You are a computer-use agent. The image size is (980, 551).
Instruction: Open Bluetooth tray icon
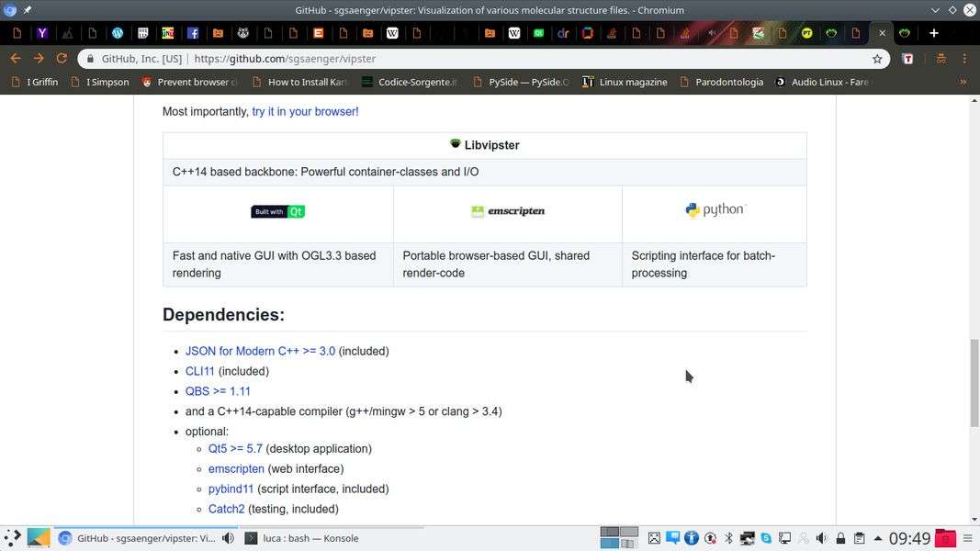pyautogui.click(x=728, y=538)
